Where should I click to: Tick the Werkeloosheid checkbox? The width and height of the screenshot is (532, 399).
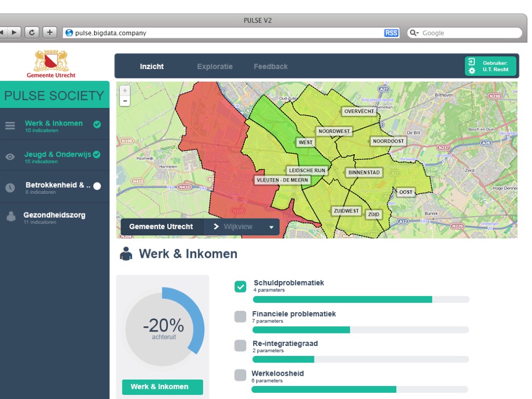coord(240,375)
